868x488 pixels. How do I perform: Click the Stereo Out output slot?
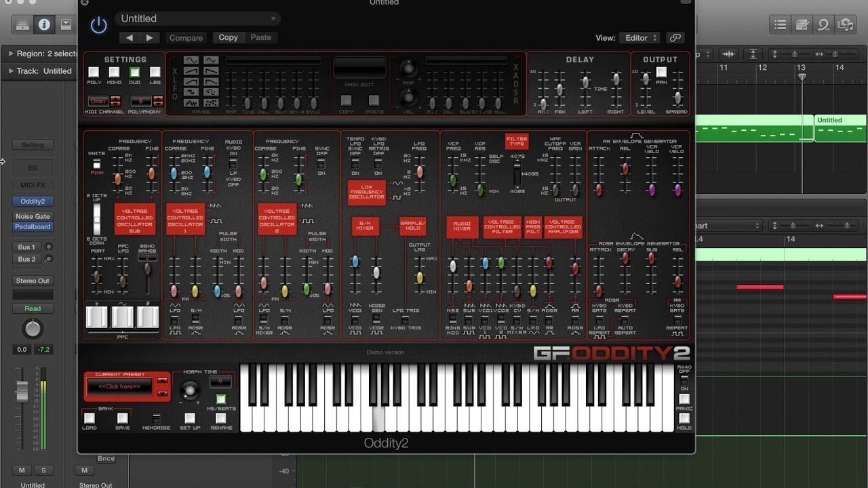coord(33,281)
